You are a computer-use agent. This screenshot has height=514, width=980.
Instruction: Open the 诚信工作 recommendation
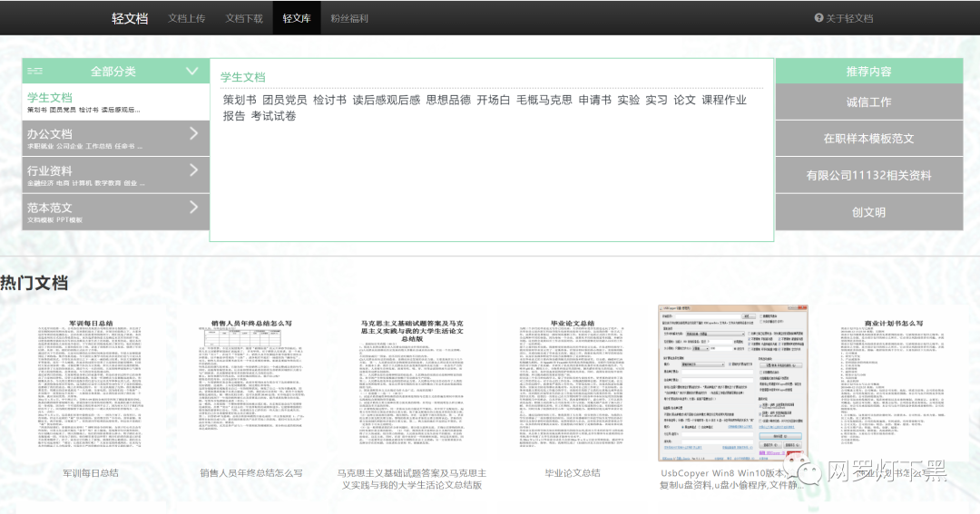[868, 102]
